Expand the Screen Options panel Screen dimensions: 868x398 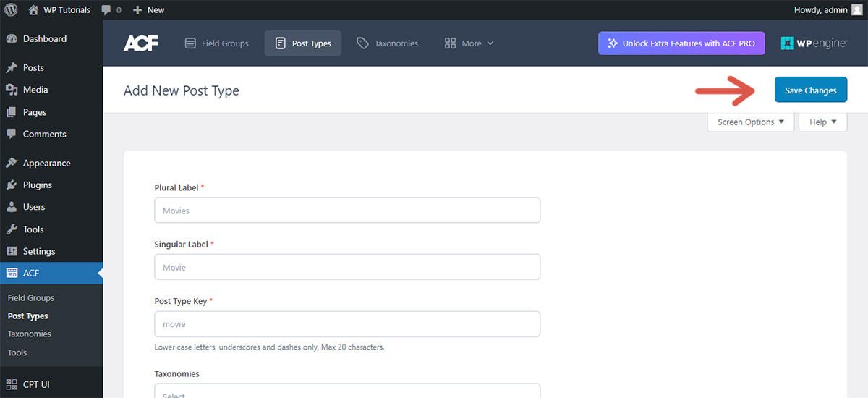(x=751, y=122)
